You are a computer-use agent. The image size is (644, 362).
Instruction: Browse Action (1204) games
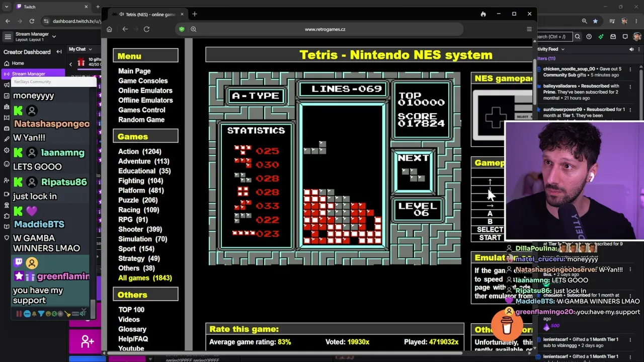pyautogui.click(x=140, y=151)
